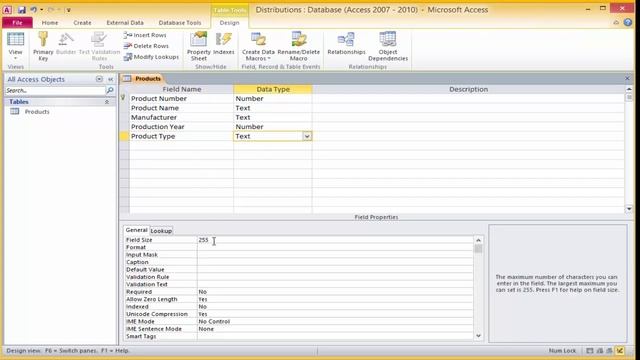
Task: Open the View button in ribbon
Action: pos(16,46)
